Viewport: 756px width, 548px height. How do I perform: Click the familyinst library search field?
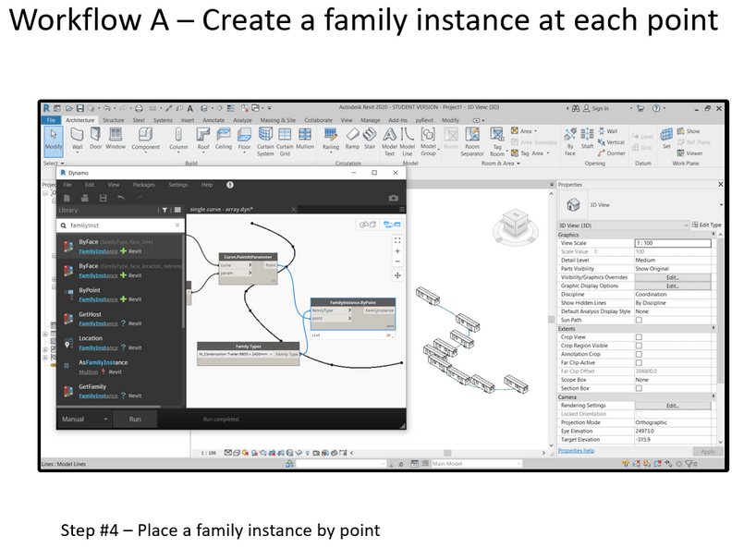[x=120, y=225]
